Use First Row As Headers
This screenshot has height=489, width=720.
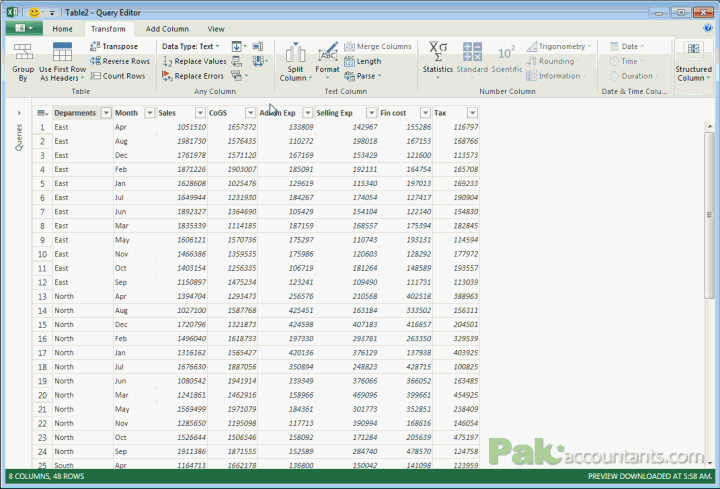pyautogui.click(x=62, y=63)
